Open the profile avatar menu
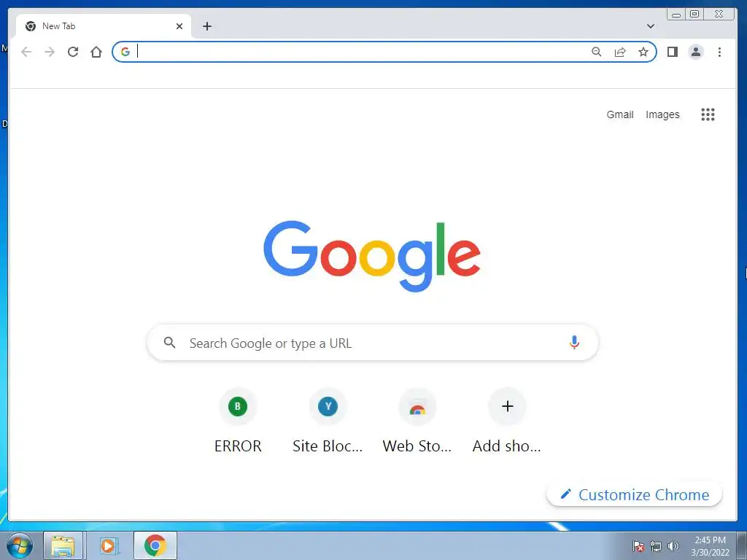Screen dimensions: 747x560 pos(695,52)
